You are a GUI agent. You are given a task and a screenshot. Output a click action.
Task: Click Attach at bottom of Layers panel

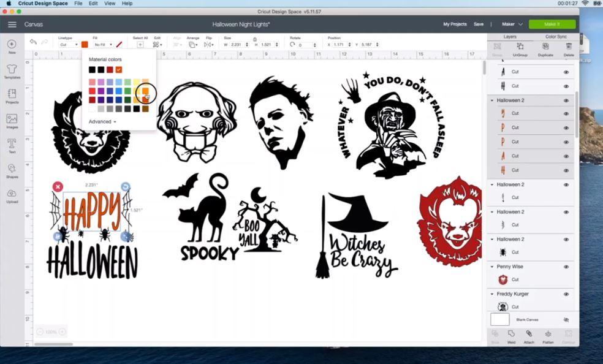(529, 336)
